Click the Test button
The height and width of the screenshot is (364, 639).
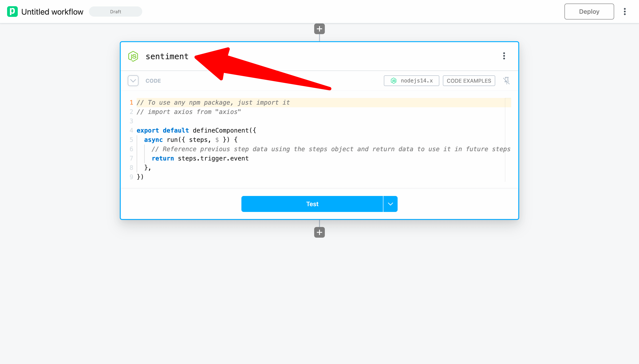[x=312, y=204]
